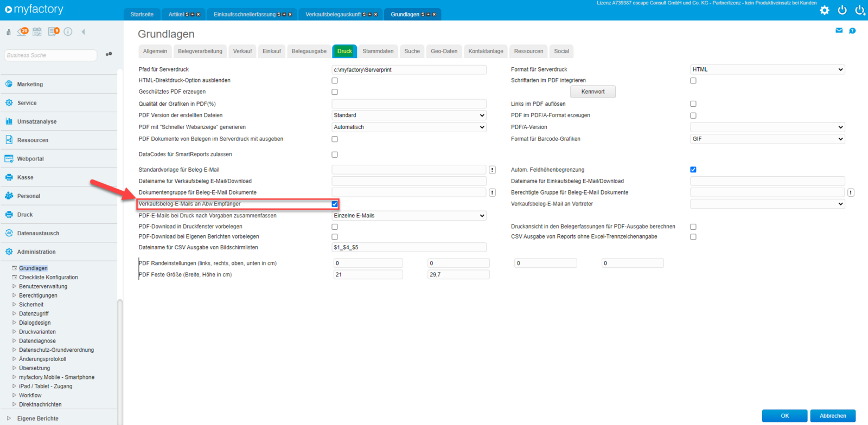Image resolution: width=868 pixels, height=425 pixels.
Task: Click the Service menu icon
Action: [x=9, y=102]
